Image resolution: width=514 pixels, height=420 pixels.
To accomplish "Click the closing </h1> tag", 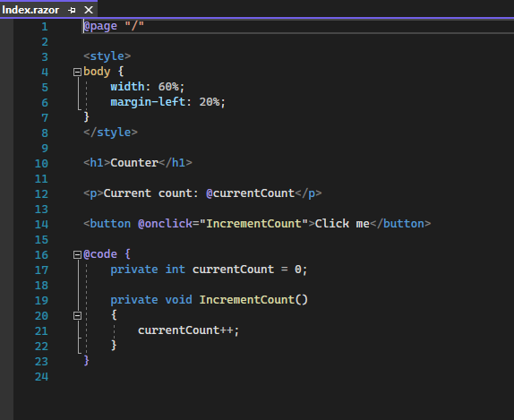I will pyautogui.click(x=176, y=163).
